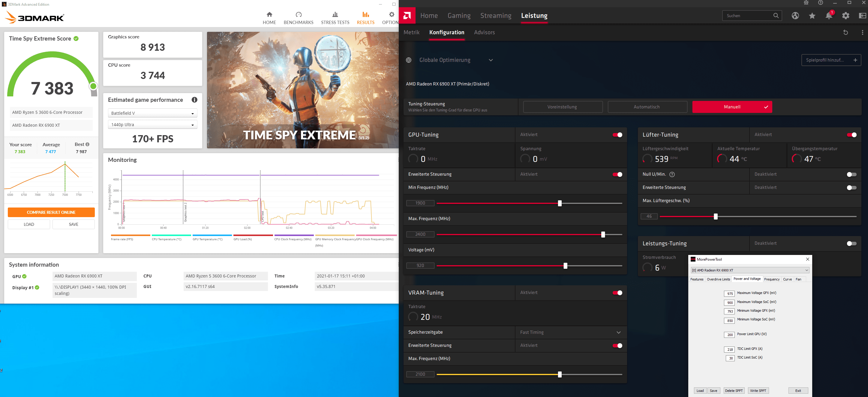Click the Maximum Voltage GFX field
Image resolution: width=868 pixels, height=397 pixels.
(729, 293)
